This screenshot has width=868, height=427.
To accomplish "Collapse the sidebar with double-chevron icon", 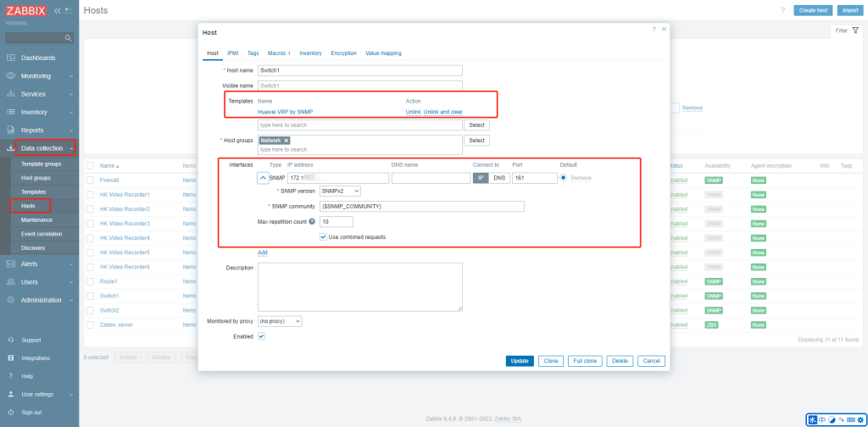I will 58,10.
